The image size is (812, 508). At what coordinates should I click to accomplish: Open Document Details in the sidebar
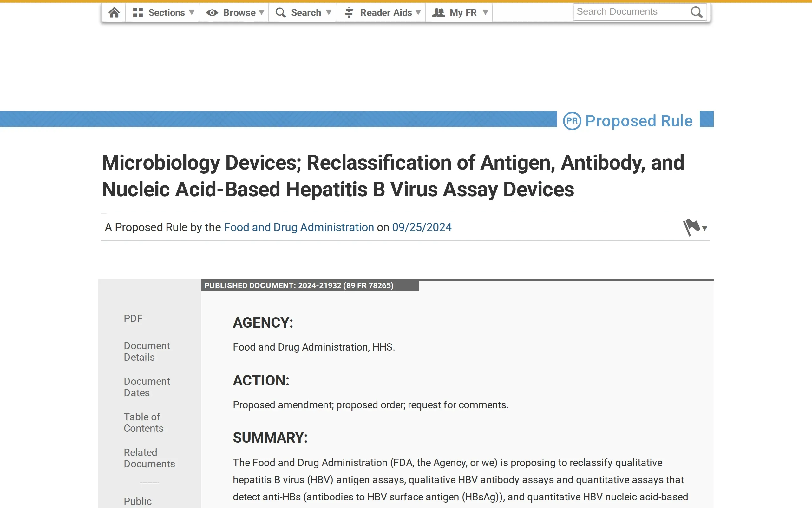(147, 351)
